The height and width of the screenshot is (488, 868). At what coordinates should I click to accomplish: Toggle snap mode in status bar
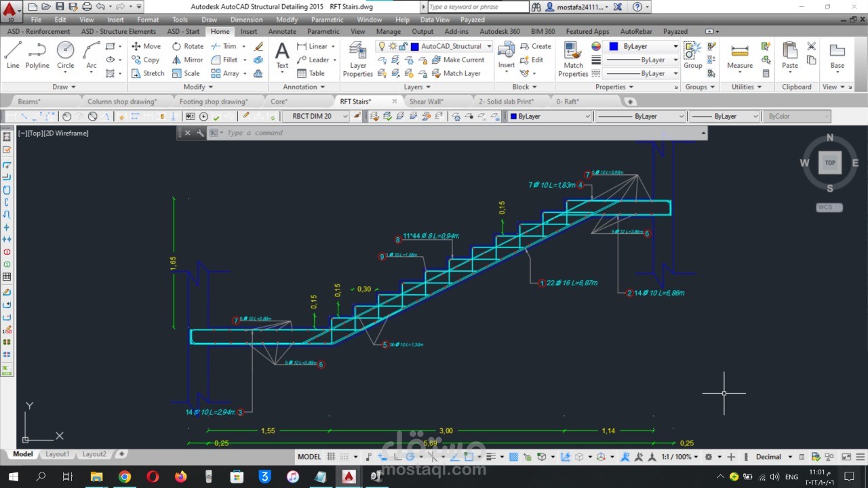click(x=346, y=457)
